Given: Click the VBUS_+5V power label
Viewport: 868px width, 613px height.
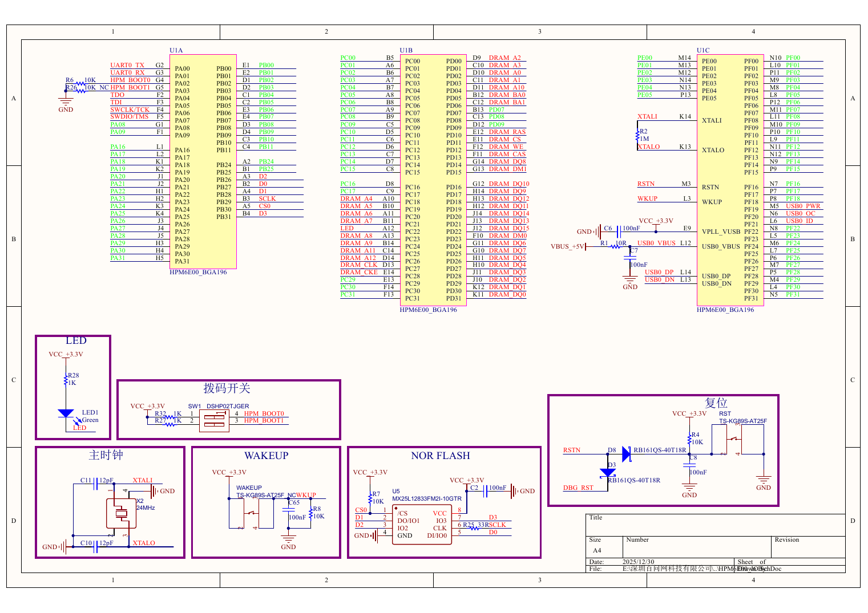Looking at the screenshot, I should click(x=568, y=247).
